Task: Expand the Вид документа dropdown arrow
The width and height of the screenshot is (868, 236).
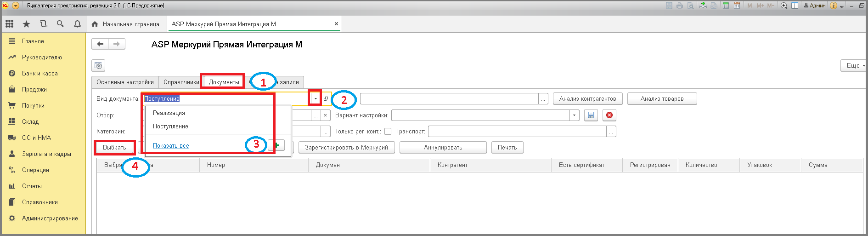Action: (316, 99)
